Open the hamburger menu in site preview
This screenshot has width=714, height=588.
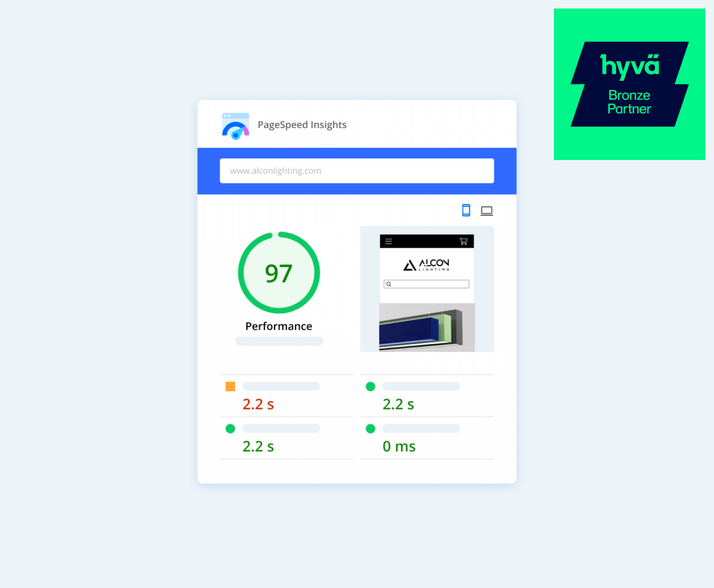point(389,241)
